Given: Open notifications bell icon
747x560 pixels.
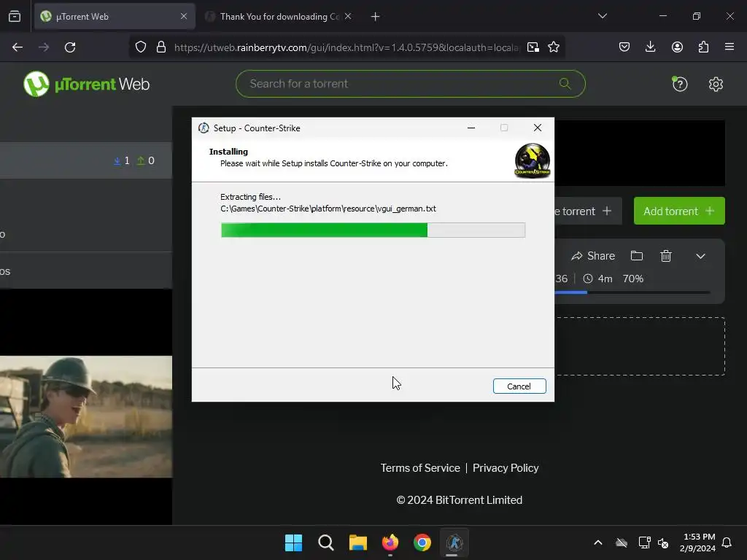Looking at the screenshot, I should pyautogui.click(x=727, y=542).
